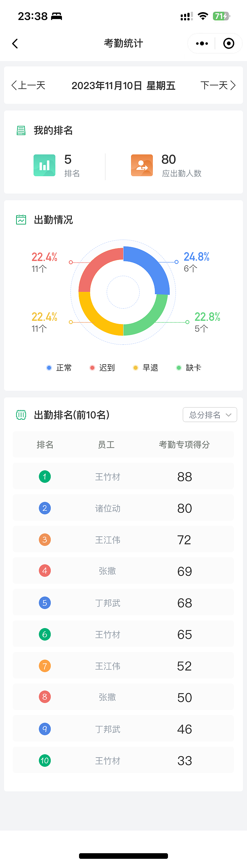This screenshot has height=868, width=247.
Task: Open the 总分排名 sorting dropdown
Action: [209, 415]
